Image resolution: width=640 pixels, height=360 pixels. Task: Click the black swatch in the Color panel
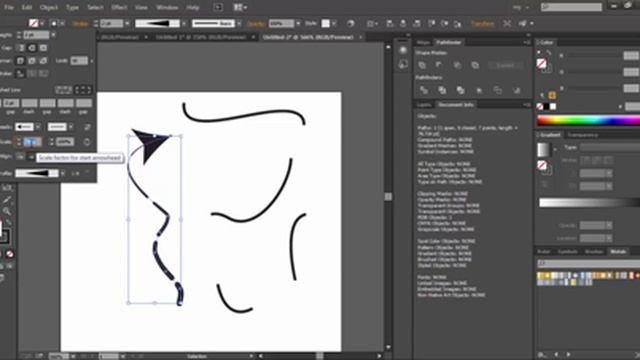point(547,107)
